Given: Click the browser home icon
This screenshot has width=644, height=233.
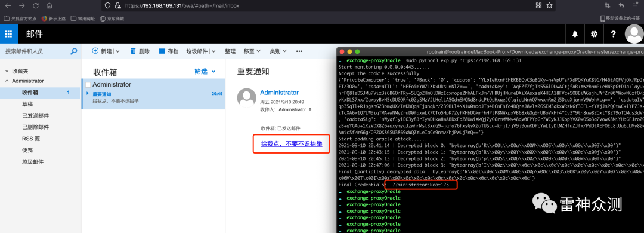Looking at the screenshot, I should coord(49,6).
